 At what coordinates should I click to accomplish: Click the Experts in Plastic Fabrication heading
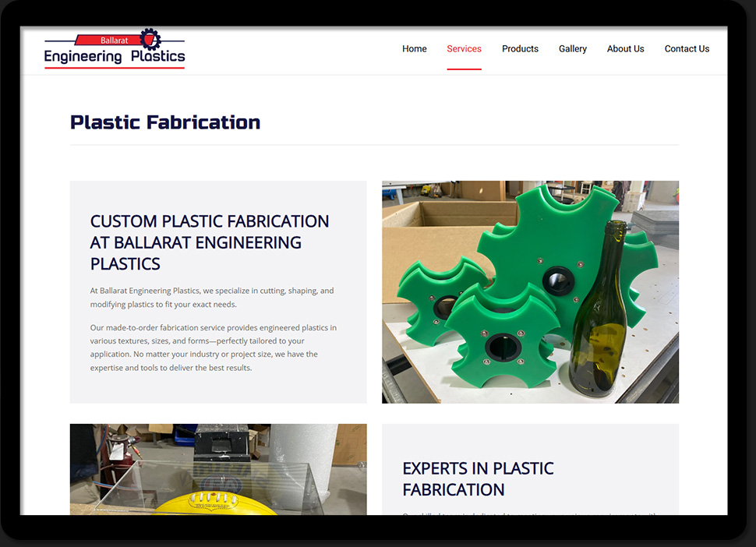click(478, 478)
